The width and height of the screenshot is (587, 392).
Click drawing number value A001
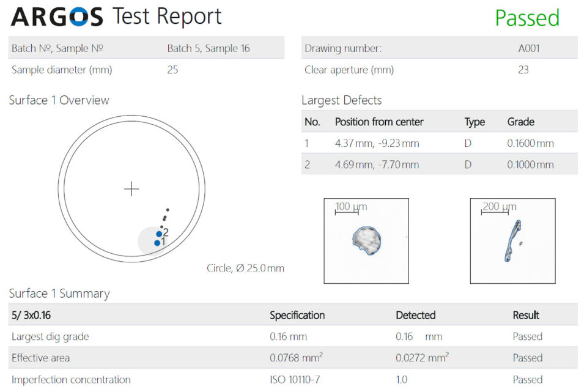pos(528,48)
